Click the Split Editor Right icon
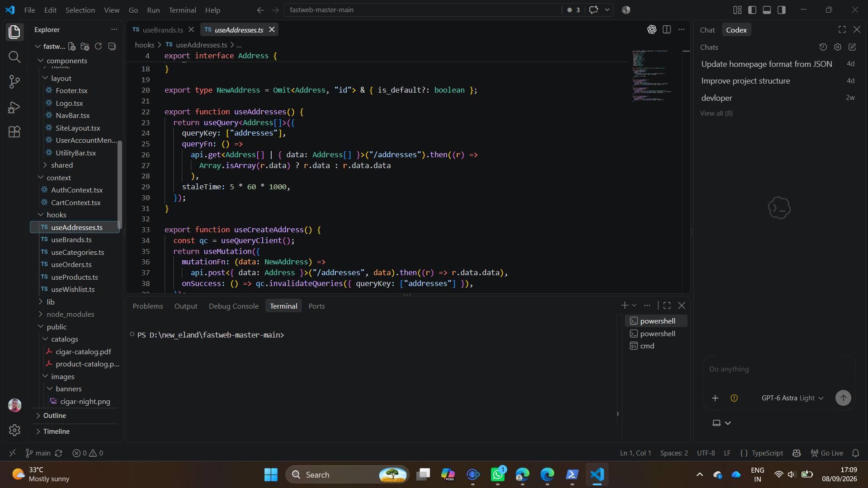 coord(666,29)
